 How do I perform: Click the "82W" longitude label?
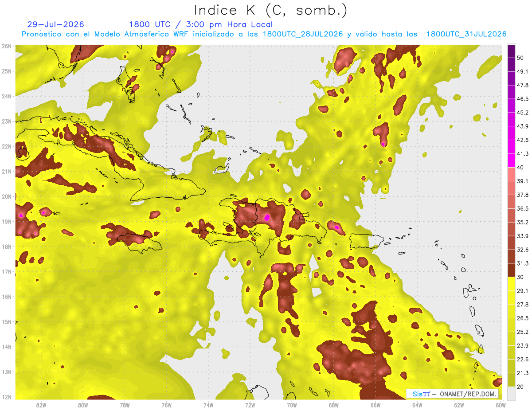(x=41, y=405)
